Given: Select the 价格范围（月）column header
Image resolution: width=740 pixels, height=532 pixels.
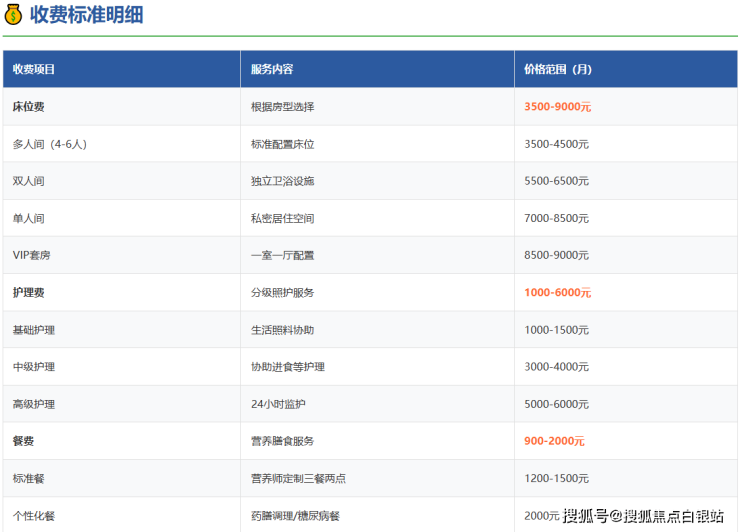Looking at the screenshot, I should [x=558, y=69].
